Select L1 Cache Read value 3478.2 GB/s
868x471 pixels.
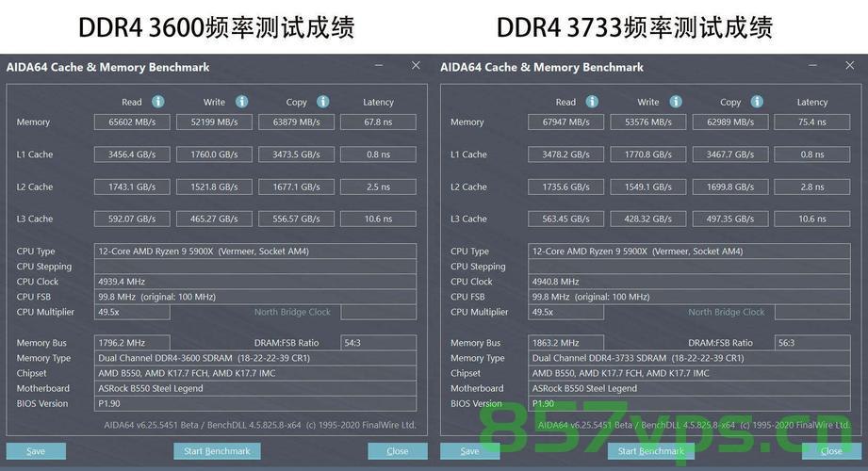point(565,154)
